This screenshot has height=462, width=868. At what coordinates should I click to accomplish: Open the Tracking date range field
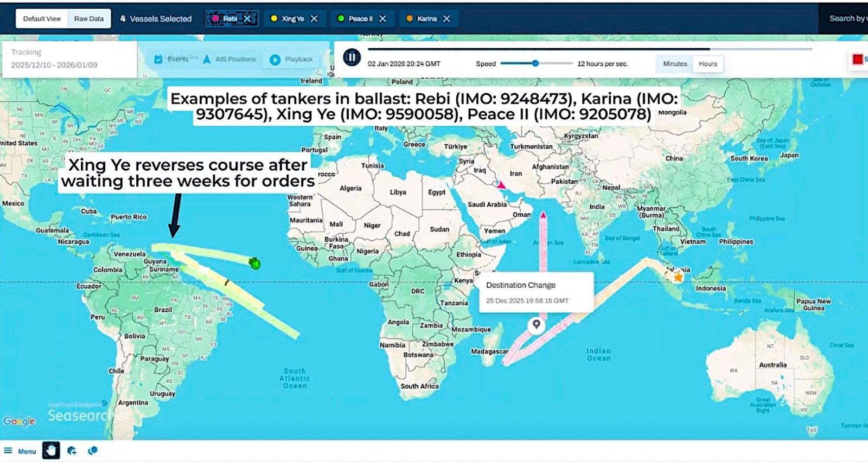pyautogui.click(x=68, y=59)
